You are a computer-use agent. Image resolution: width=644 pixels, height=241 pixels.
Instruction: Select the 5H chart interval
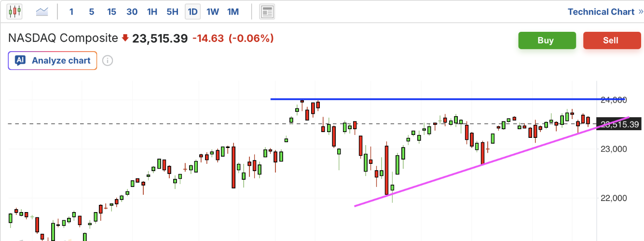click(x=172, y=12)
